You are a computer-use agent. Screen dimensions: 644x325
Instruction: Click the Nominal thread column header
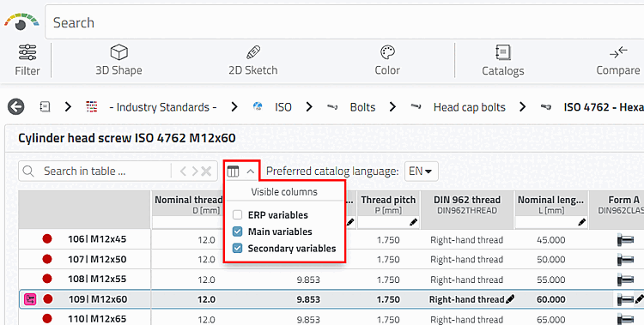(x=188, y=204)
